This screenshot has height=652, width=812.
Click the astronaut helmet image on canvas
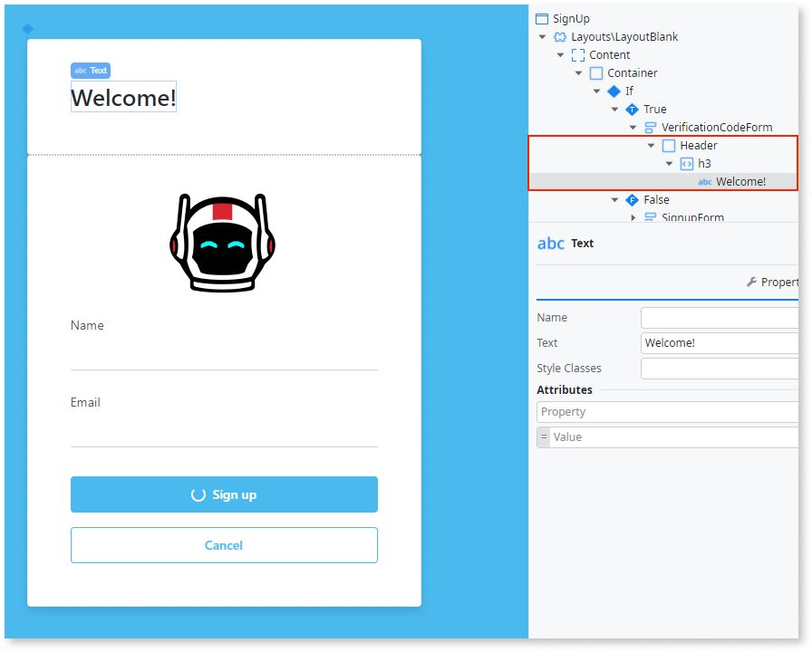tap(222, 242)
